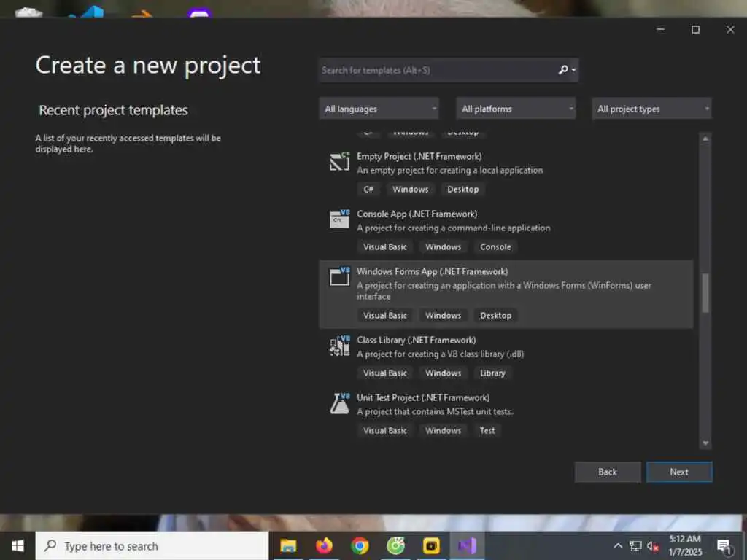The height and width of the screenshot is (560, 747).
Task: Click the Library tag under Class Library
Action: pyautogui.click(x=492, y=373)
